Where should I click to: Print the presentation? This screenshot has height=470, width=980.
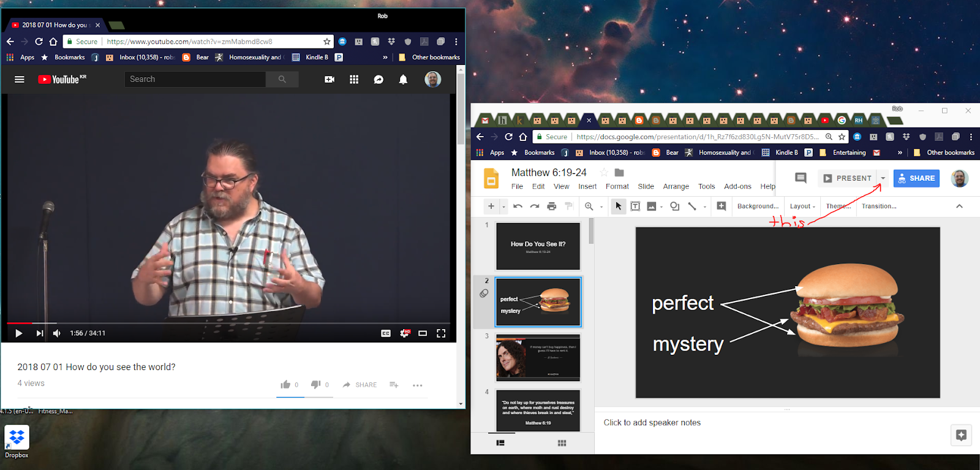551,207
